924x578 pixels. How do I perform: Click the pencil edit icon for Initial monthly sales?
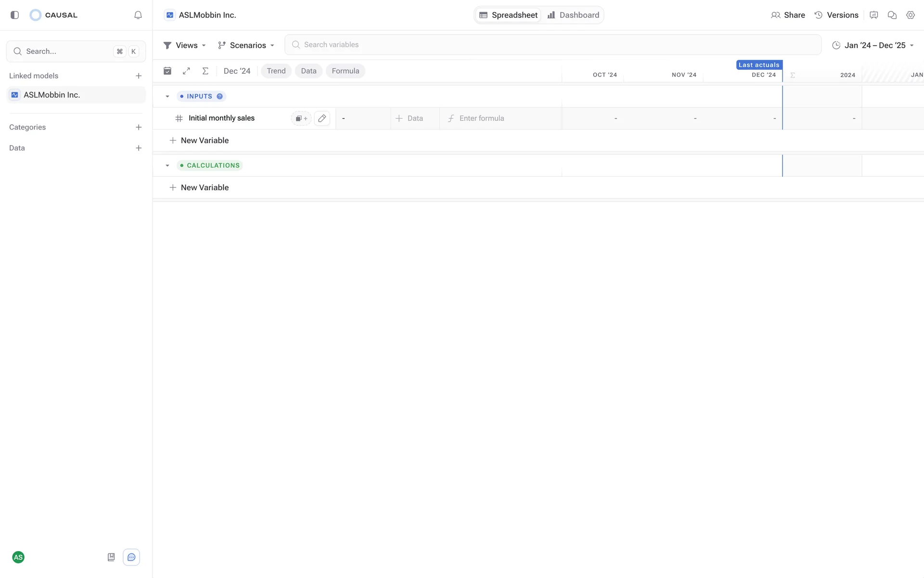(x=322, y=118)
